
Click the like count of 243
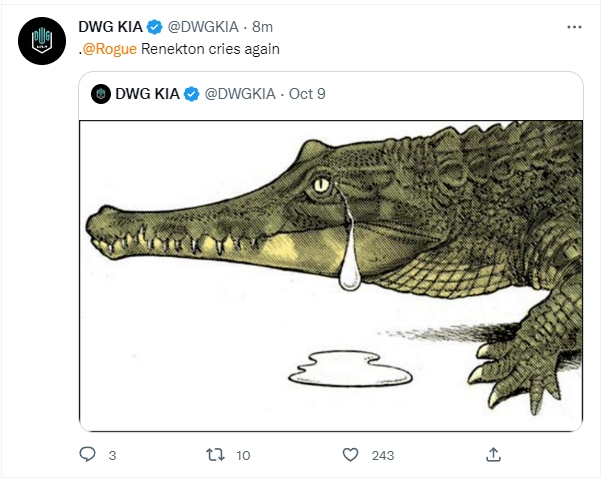[x=382, y=456]
